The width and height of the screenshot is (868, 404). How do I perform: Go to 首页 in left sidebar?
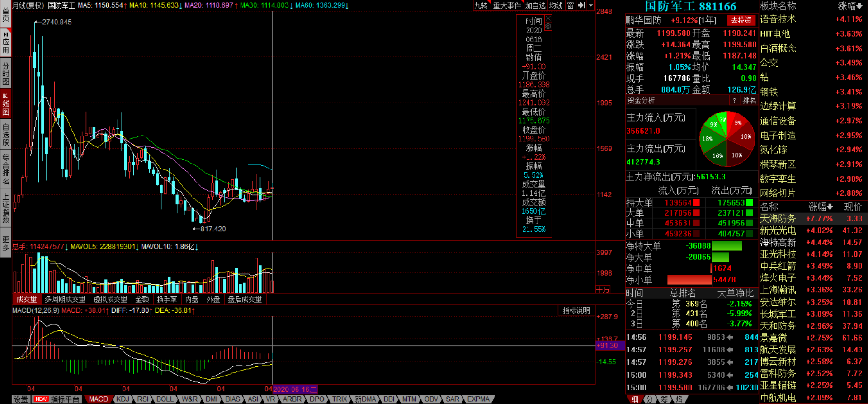pos(5,14)
